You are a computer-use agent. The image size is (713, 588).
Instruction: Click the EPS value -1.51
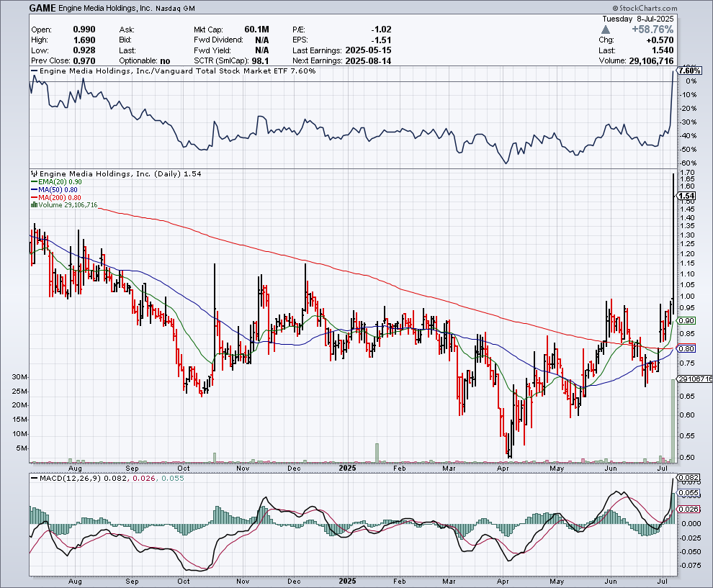point(381,40)
